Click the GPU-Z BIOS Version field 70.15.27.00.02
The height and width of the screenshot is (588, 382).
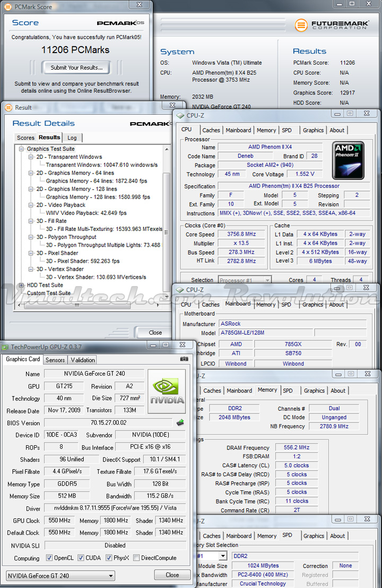tap(109, 422)
